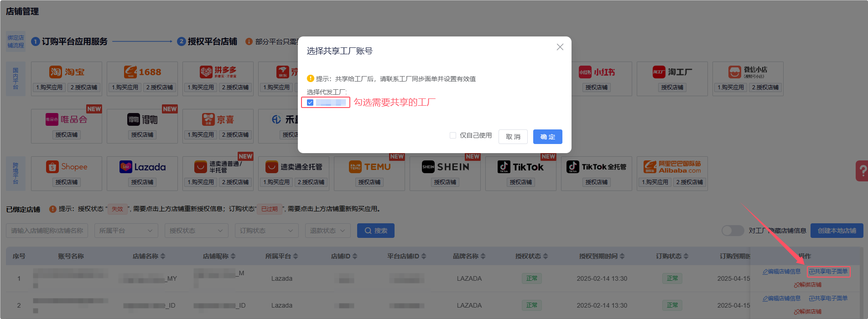Click the 绑定店铺流程 label
Image resolution: width=868 pixels, height=319 pixels.
(16, 41)
